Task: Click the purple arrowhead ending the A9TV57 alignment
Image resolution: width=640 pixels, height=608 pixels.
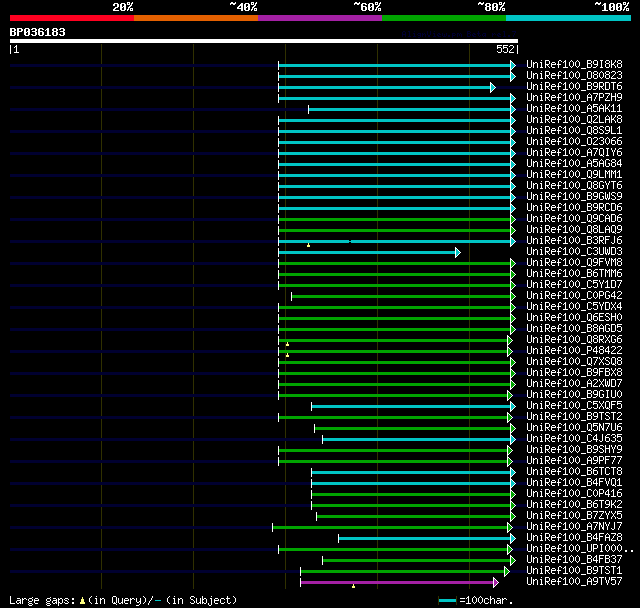Action: click(x=496, y=583)
